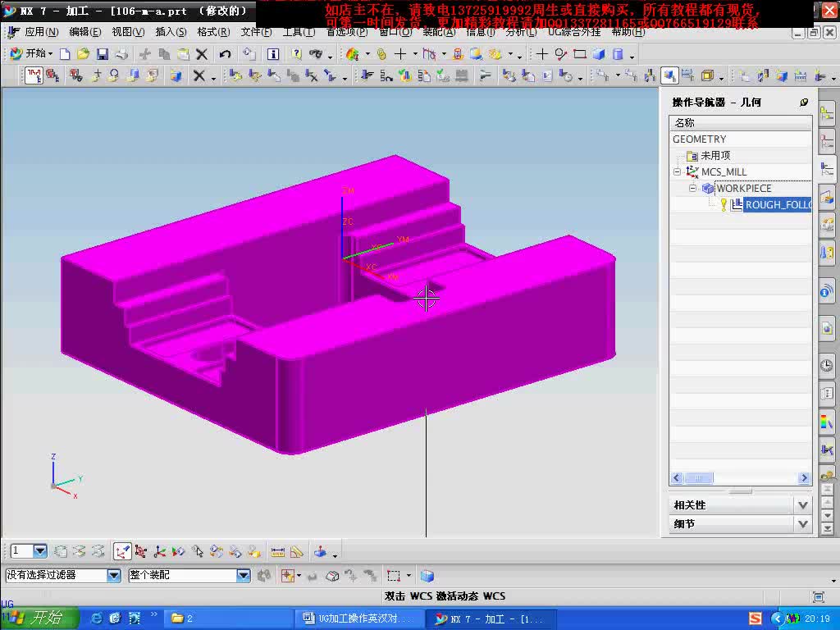Image resolution: width=840 pixels, height=630 pixels.
Task: Open the 插入(S) menu
Action: click(x=171, y=32)
